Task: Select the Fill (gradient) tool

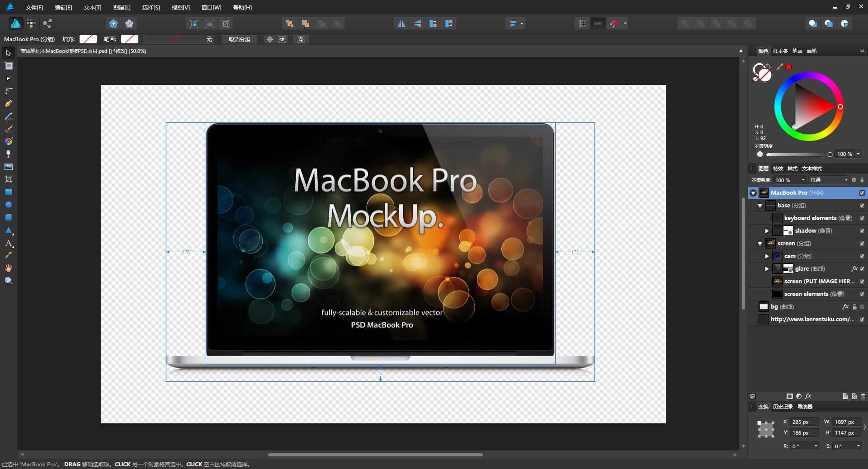Action: click(x=8, y=141)
